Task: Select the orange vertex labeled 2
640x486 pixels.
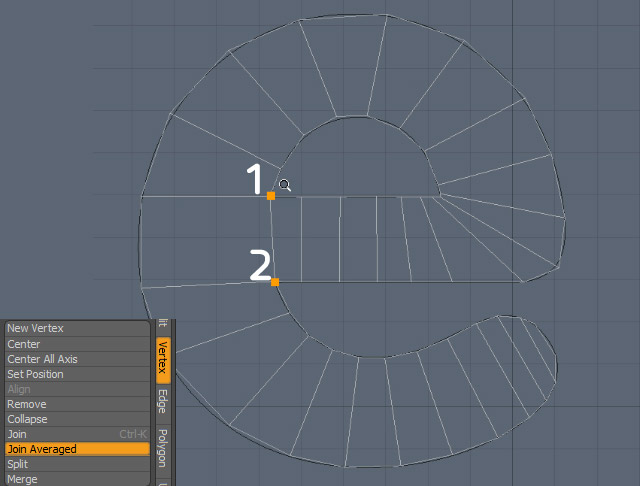Action: click(275, 282)
